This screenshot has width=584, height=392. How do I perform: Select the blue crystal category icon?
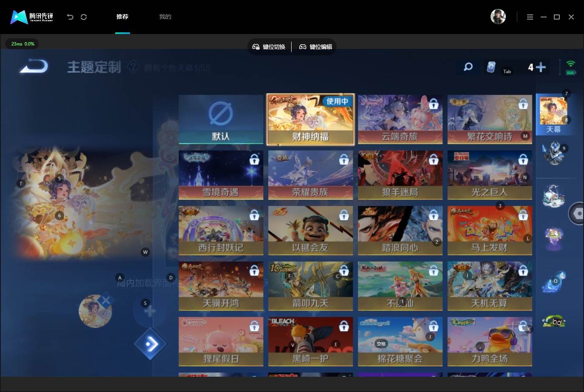(553, 281)
